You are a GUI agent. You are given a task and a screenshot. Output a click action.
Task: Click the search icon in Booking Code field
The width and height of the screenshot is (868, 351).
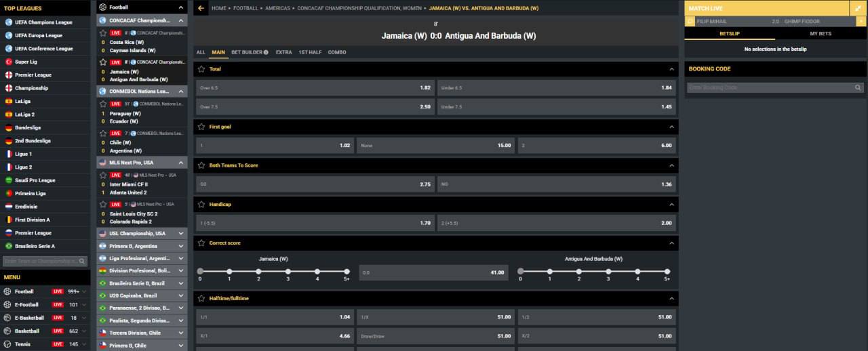click(x=858, y=87)
